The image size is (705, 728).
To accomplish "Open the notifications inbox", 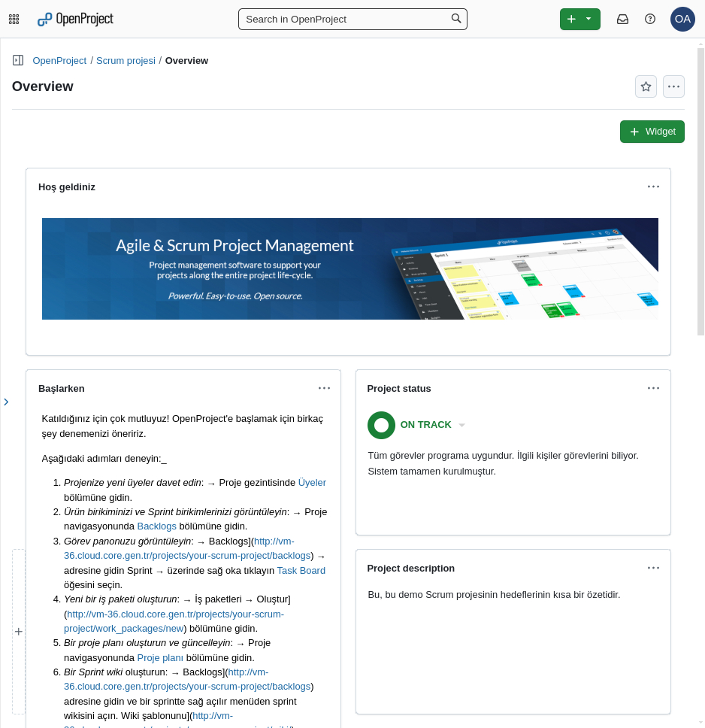I will [x=622, y=19].
